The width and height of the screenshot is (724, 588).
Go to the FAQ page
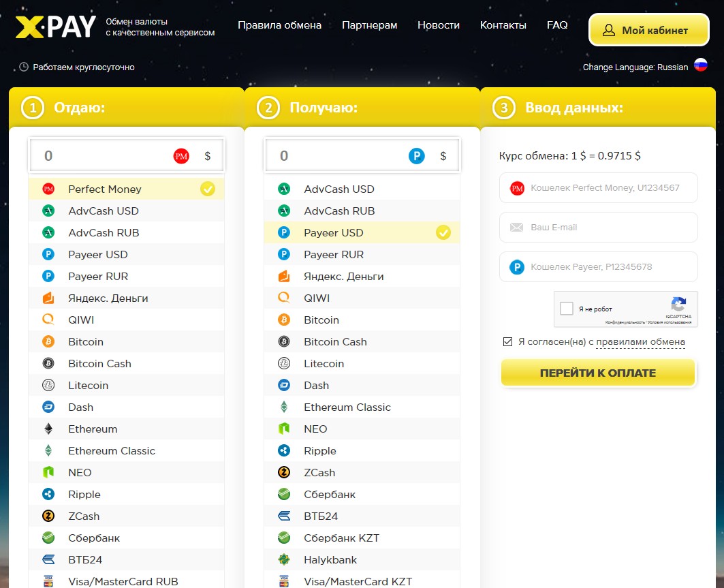[x=556, y=25]
